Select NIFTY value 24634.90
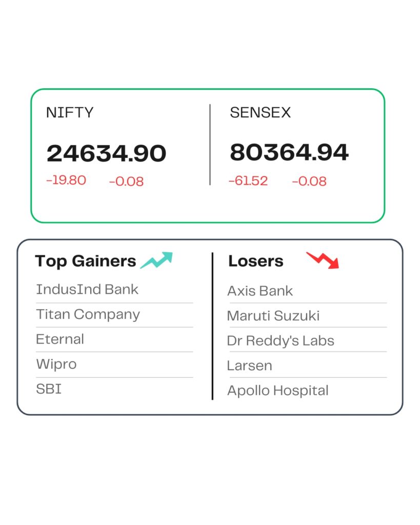420x525 pixels. pyautogui.click(x=107, y=153)
